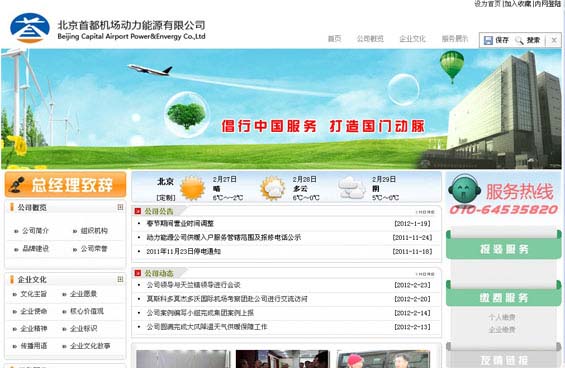Click the middle news photo thumbnail
Image resolution: width=565 pixels, height=368 pixels.
[x=282, y=359]
